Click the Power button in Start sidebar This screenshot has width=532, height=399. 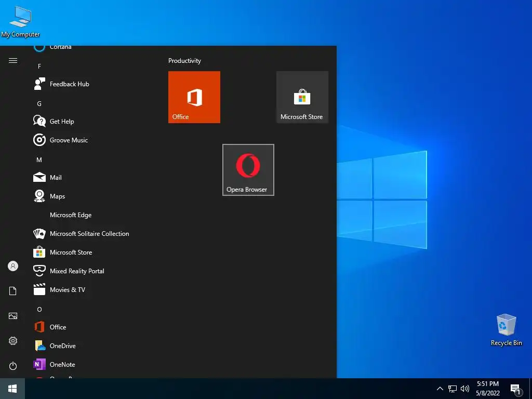[13, 366]
